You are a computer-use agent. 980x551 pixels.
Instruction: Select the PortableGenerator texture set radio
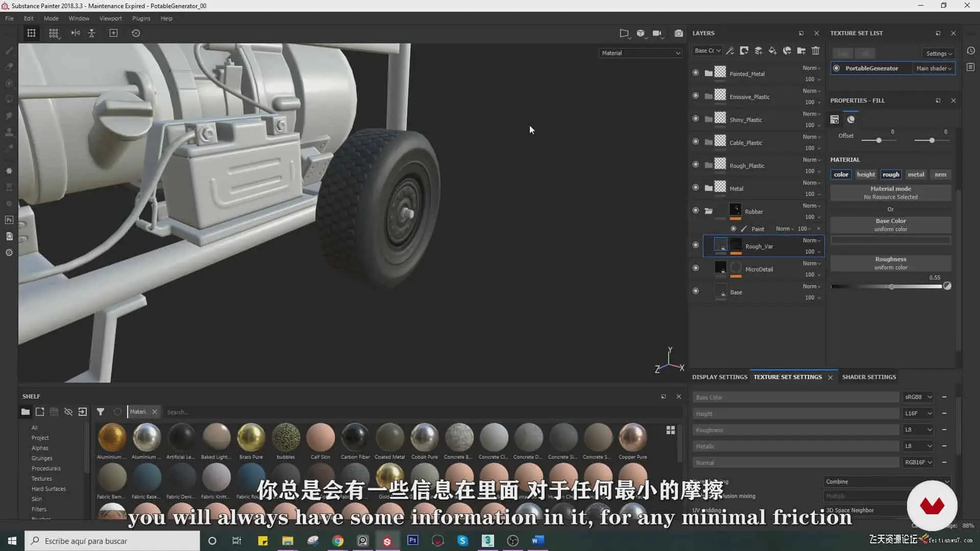[x=836, y=68]
